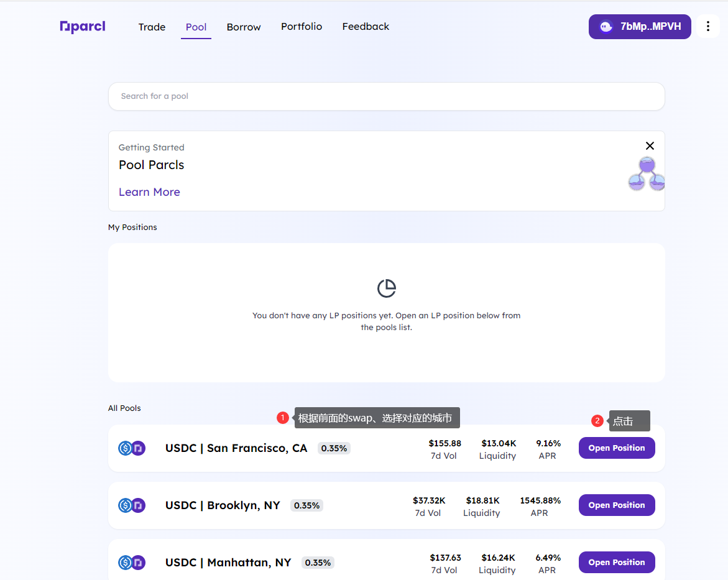The image size is (728, 580).
Task: Click the $16.24K Liquidity value
Action: coord(498,558)
